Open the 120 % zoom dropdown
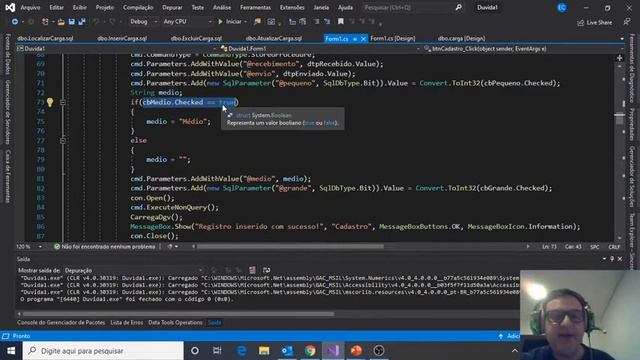 (x=29, y=247)
